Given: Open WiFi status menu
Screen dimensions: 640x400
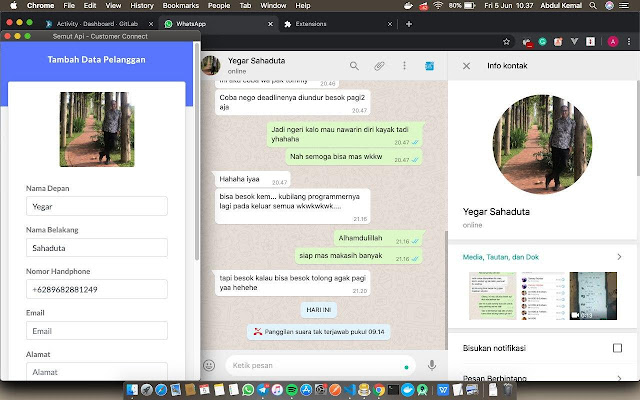Looking at the screenshot, I should pyautogui.click(x=438, y=6).
